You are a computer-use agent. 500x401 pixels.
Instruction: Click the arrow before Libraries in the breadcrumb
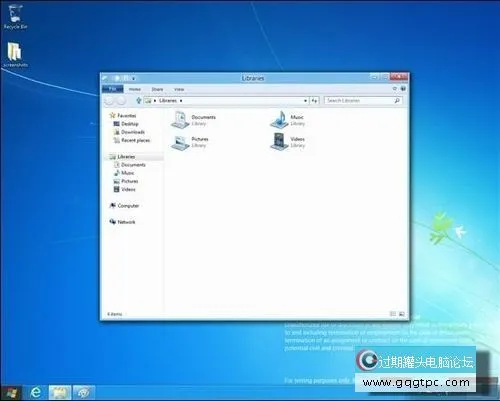tap(155, 100)
